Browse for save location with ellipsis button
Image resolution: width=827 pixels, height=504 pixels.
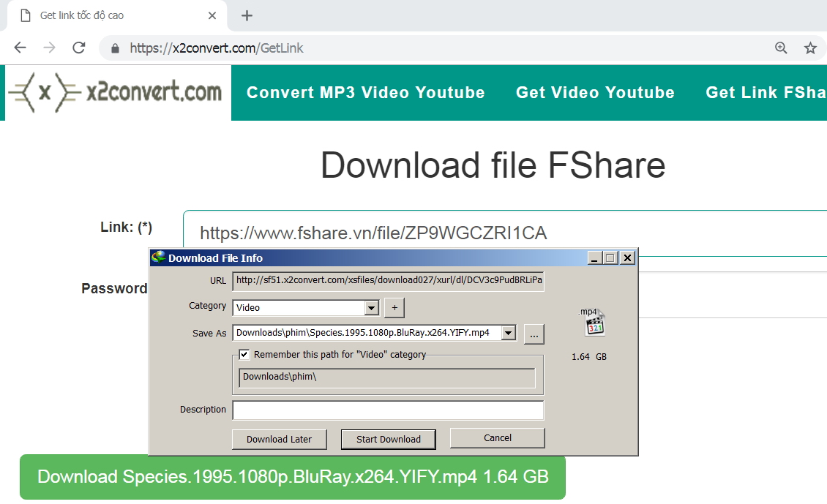click(534, 334)
